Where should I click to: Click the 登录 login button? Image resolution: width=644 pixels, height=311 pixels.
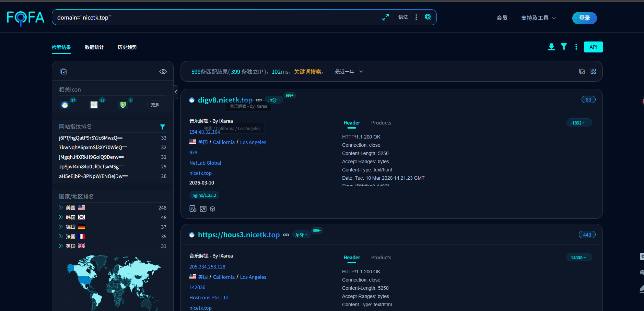point(585,18)
